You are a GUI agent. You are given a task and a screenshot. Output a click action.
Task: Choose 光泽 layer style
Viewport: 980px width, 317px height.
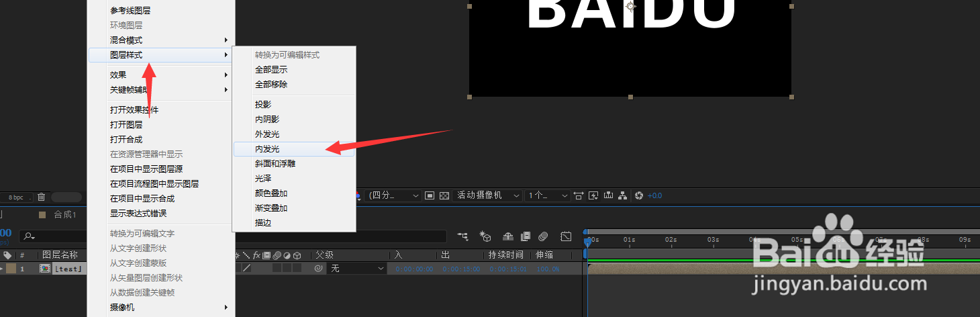293,179
